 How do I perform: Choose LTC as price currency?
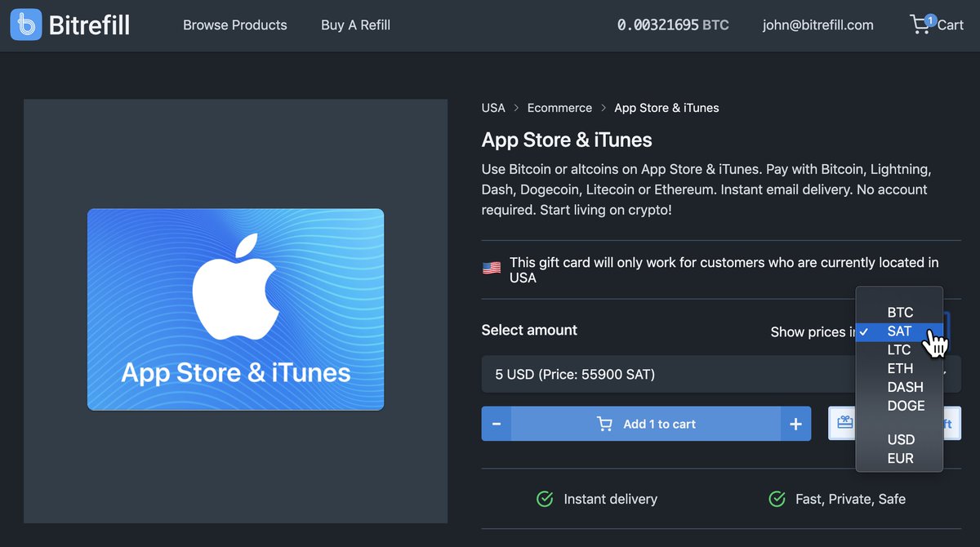tap(899, 349)
